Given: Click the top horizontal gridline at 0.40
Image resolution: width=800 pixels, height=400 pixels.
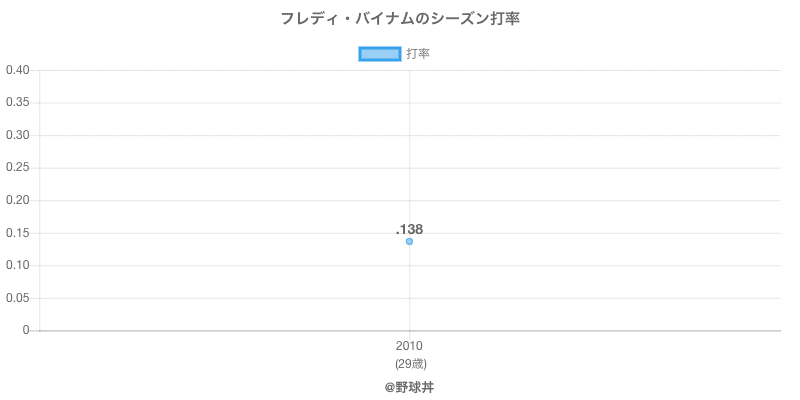Looking at the screenshot, I should (x=600, y=70).
